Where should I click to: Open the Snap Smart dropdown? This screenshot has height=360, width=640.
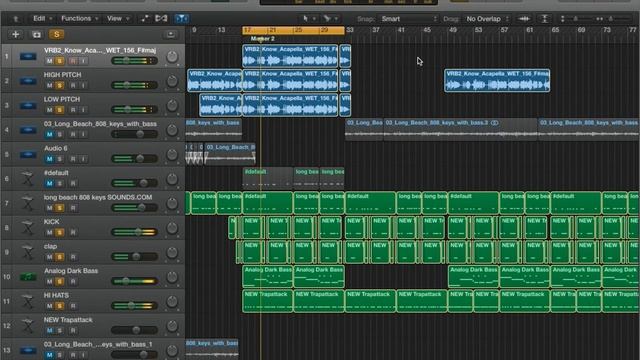tap(409, 19)
